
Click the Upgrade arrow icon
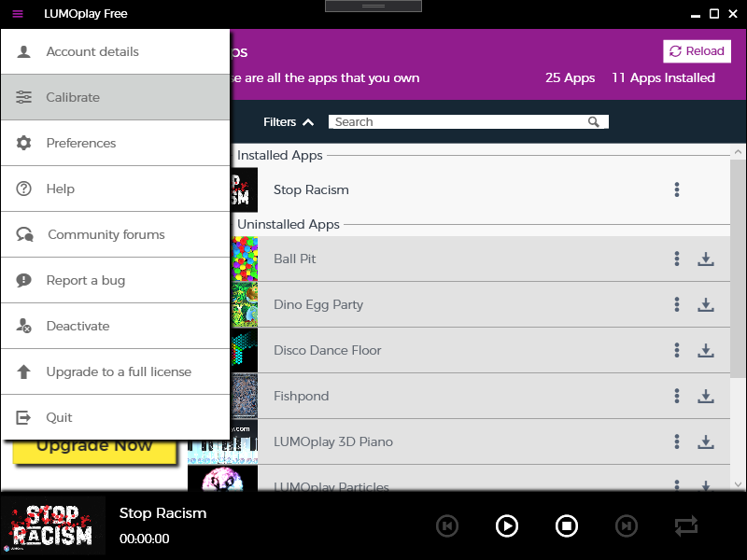[x=24, y=371]
